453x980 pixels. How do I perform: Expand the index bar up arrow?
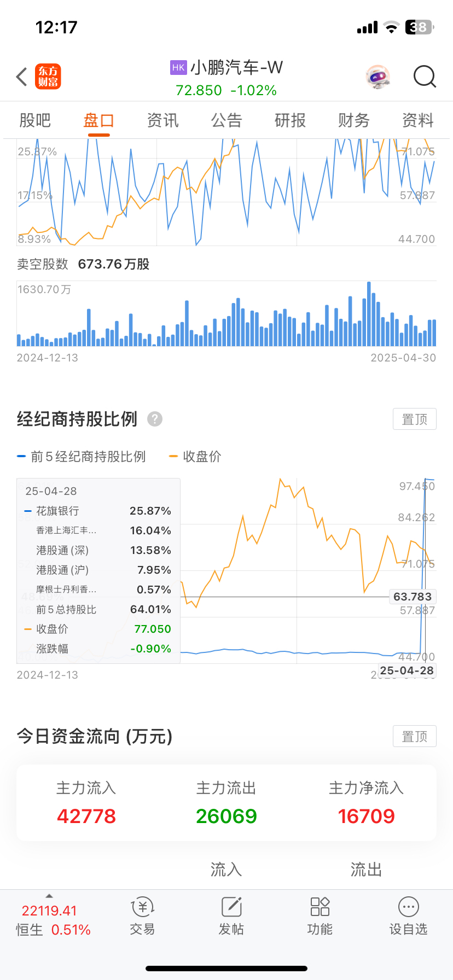tap(49, 896)
